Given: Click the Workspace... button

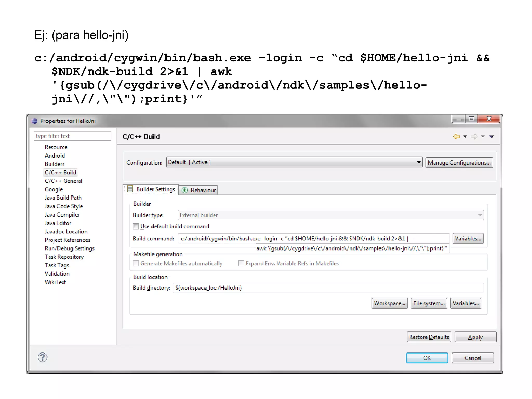Looking at the screenshot, I should 389,303.
